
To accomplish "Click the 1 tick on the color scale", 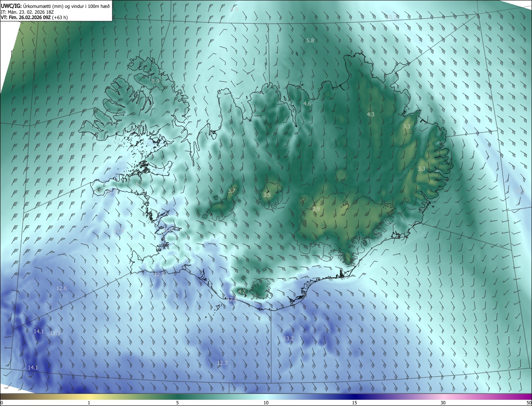I will (x=89, y=403).
